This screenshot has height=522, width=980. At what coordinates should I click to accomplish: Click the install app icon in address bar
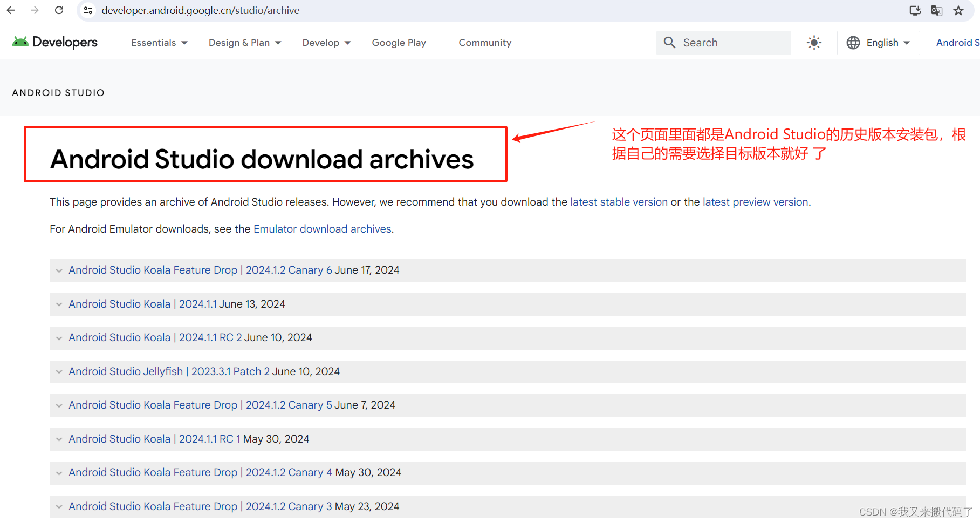pos(915,10)
